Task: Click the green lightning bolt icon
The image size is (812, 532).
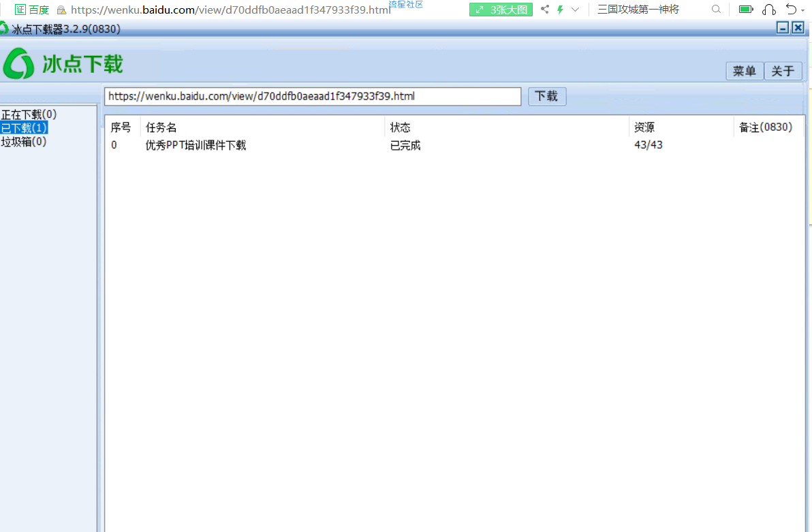Action: pyautogui.click(x=560, y=10)
